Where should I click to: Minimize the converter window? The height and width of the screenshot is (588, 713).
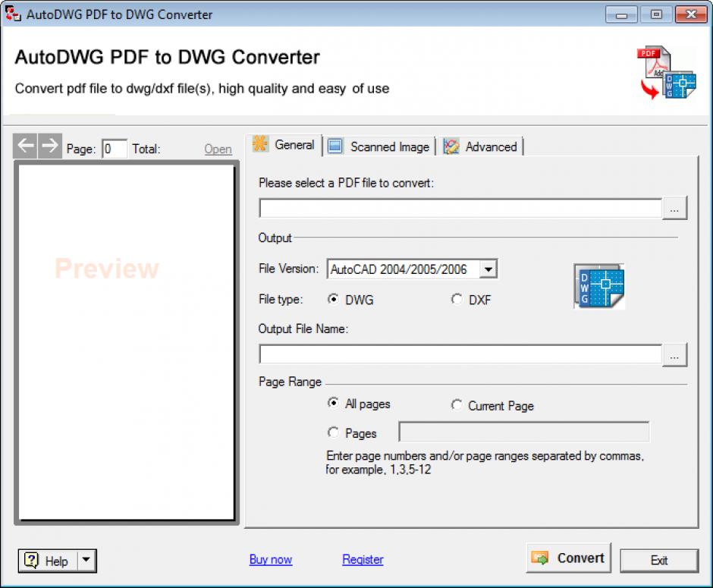pyautogui.click(x=621, y=15)
